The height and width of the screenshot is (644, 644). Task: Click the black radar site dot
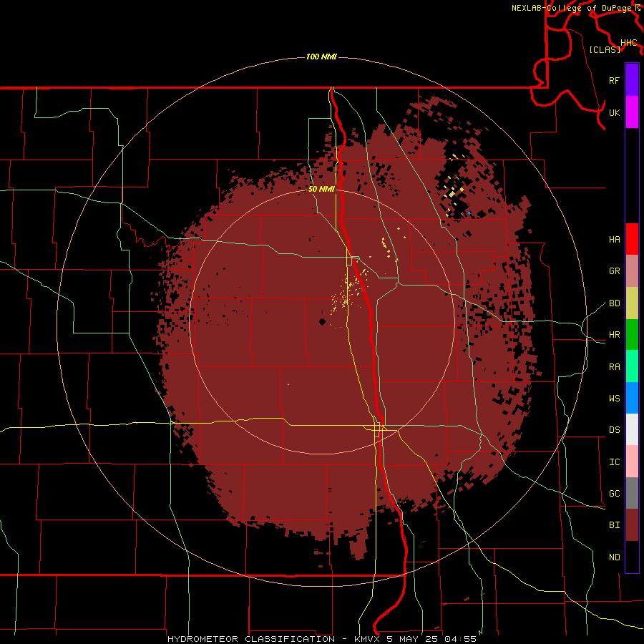click(x=323, y=322)
